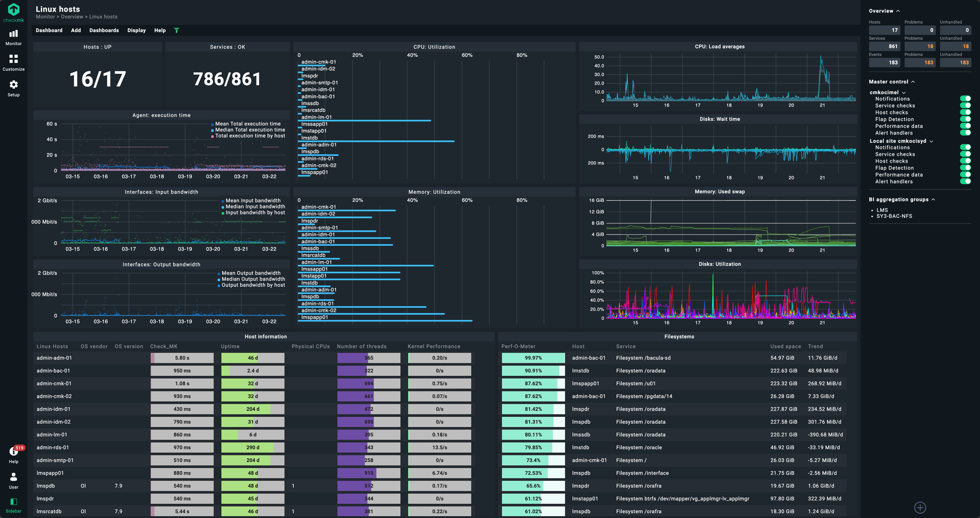Click Events count 183 in Overview
980x518 pixels.
[x=884, y=62]
